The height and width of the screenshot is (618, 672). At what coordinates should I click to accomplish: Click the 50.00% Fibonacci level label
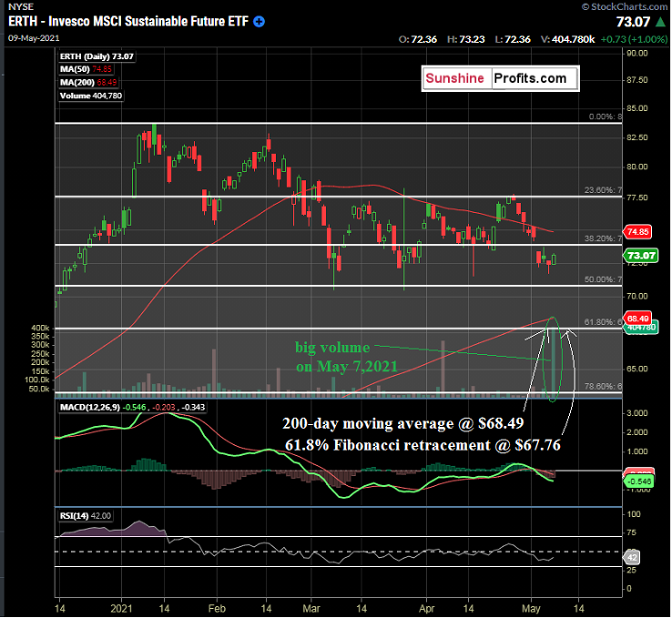pyautogui.click(x=603, y=279)
